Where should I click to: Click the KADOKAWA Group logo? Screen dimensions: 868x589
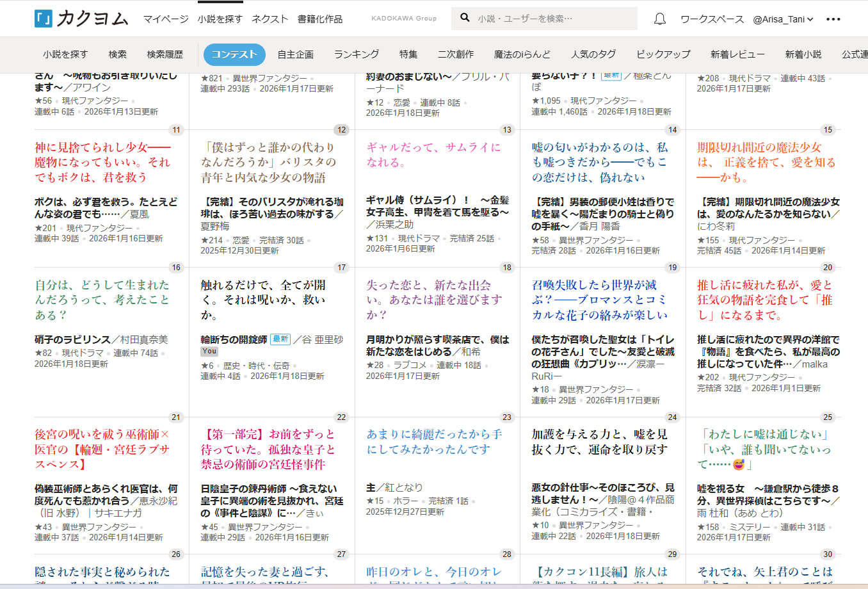point(404,19)
